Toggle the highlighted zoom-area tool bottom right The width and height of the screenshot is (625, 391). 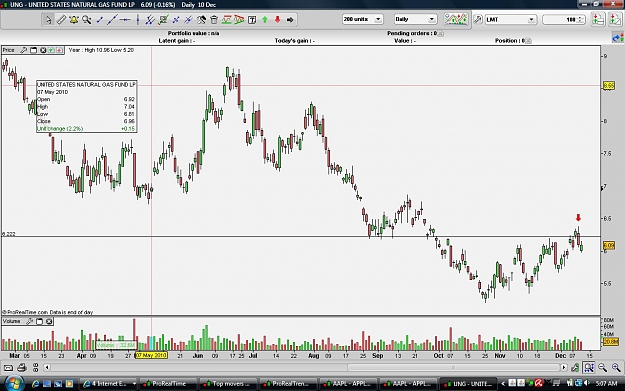click(589, 367)
